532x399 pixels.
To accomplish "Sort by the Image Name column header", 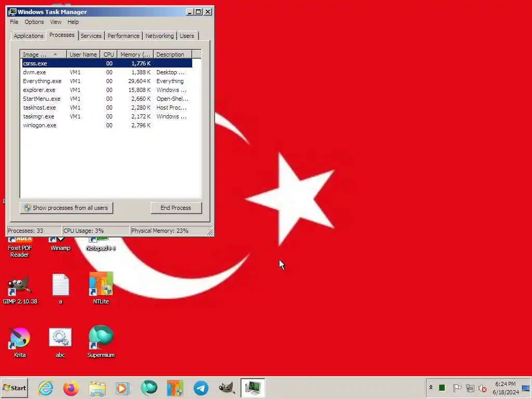I will (43, 54).
